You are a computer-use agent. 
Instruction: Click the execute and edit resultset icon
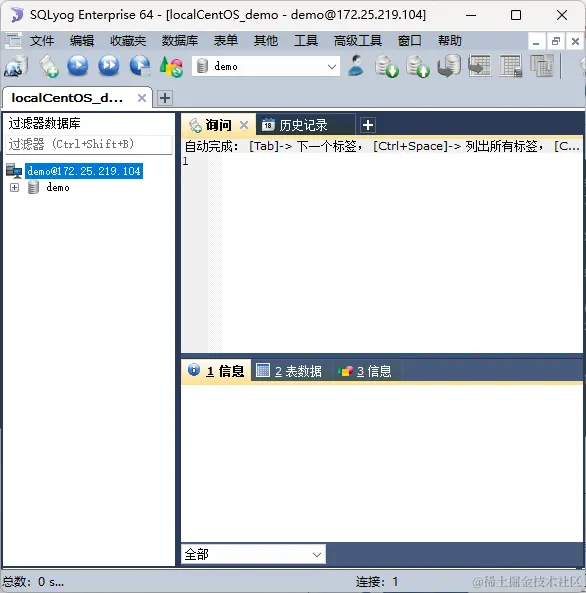click(140, 66)
